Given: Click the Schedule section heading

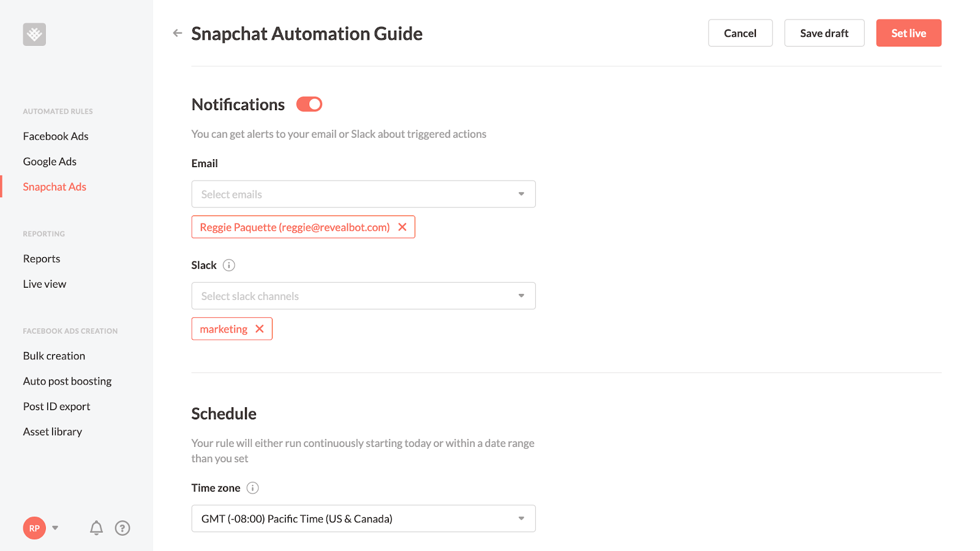Looking at the screenshot, I should pyautogui.click(x=224, y=414).
